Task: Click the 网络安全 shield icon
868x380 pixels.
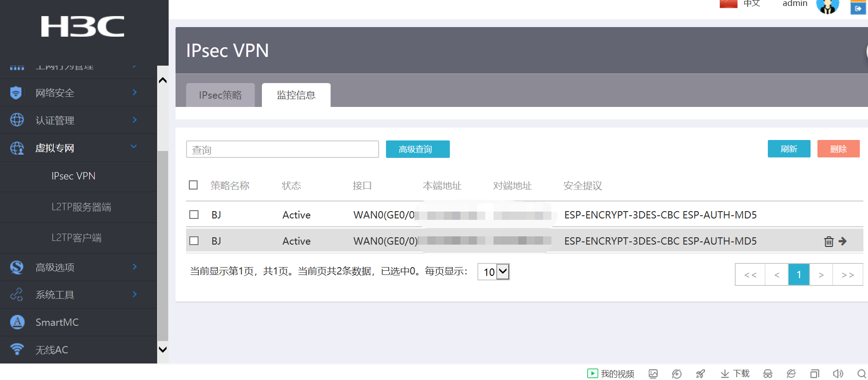Action: pos(16,93)
